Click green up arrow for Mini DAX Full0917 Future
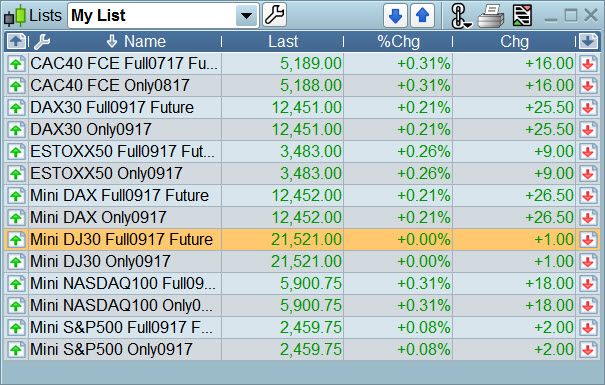This screenshot has width=605, height=385. point(16,196)
